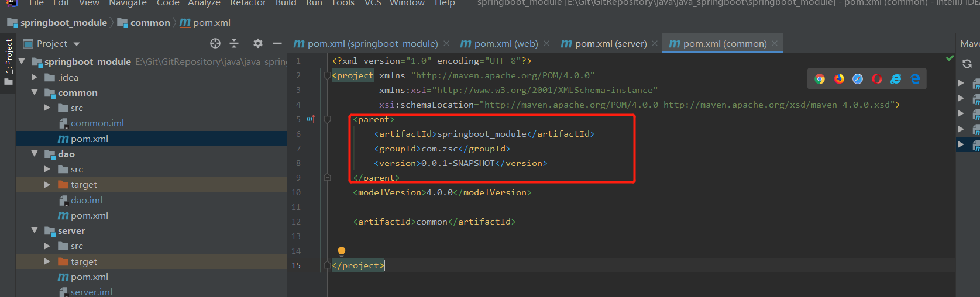Viewport: 980px width, 297px height.
Task: Click the Maven reimport refresh icon
Action: pyautogui.click(x=967, y=64)
